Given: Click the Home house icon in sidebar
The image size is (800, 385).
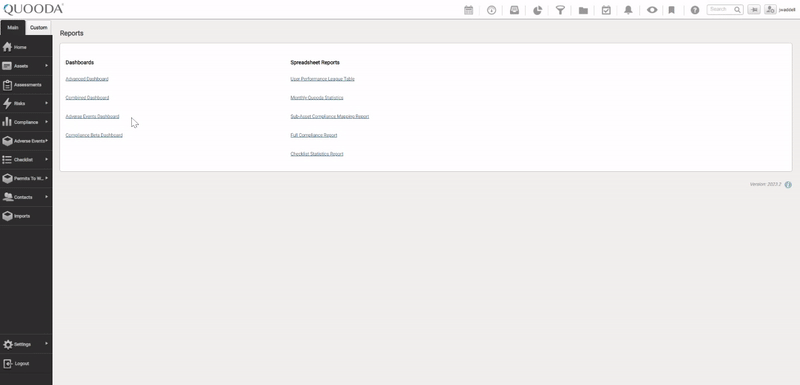Looking at the screenshot, I should click(7, 47).
